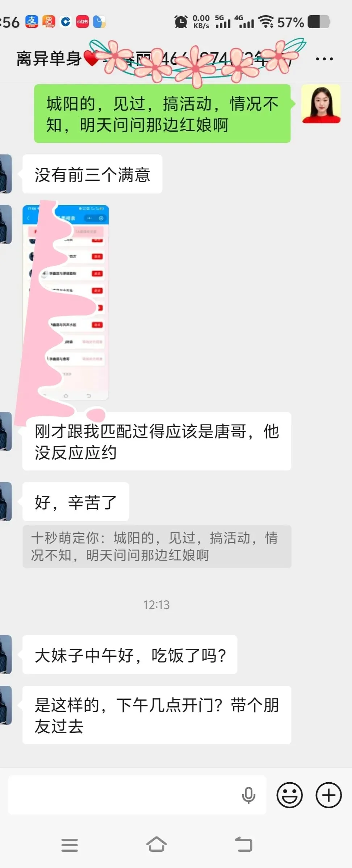This screenshot has width=352, height=868.
Task: Tap the Alipay notification icon in status bar
Action: click(x=32, y=22)
